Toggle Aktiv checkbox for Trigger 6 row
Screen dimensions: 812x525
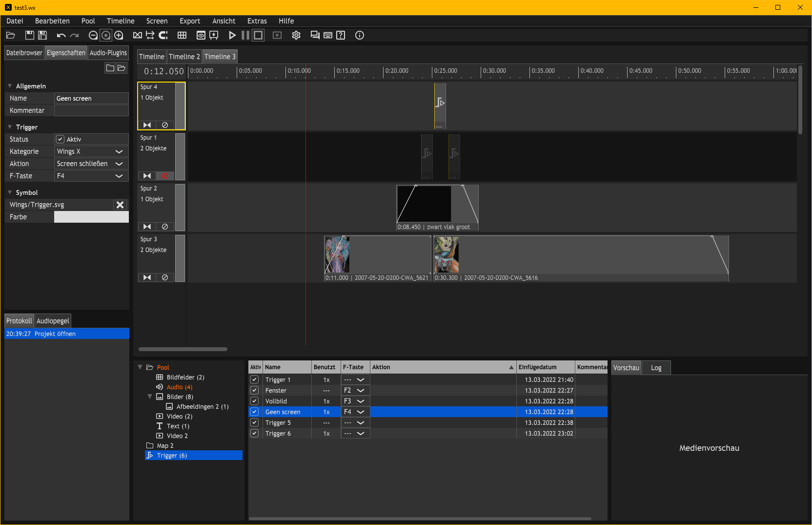pos(254,433)
